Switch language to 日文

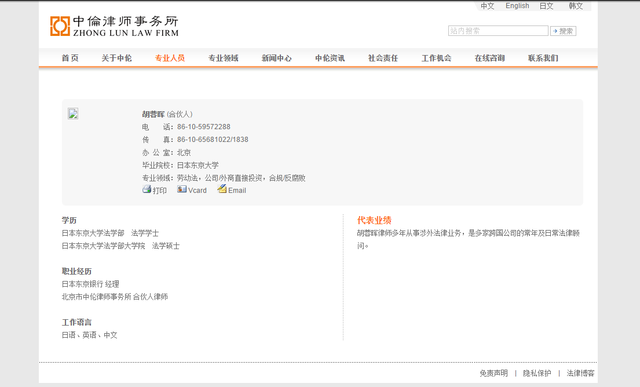coord(546,6)
